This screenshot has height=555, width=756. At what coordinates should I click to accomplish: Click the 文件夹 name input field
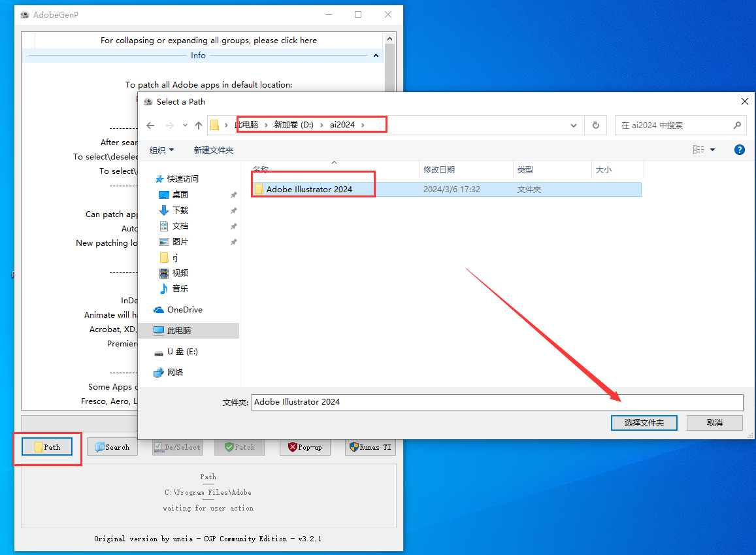pyautogui.click(x=497, y=402)
